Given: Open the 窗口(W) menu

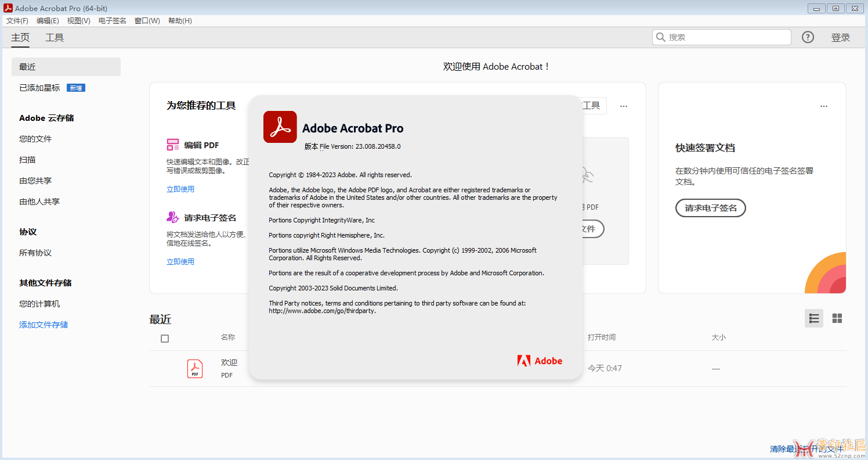Looking at the screenshot, I should 147,21.
